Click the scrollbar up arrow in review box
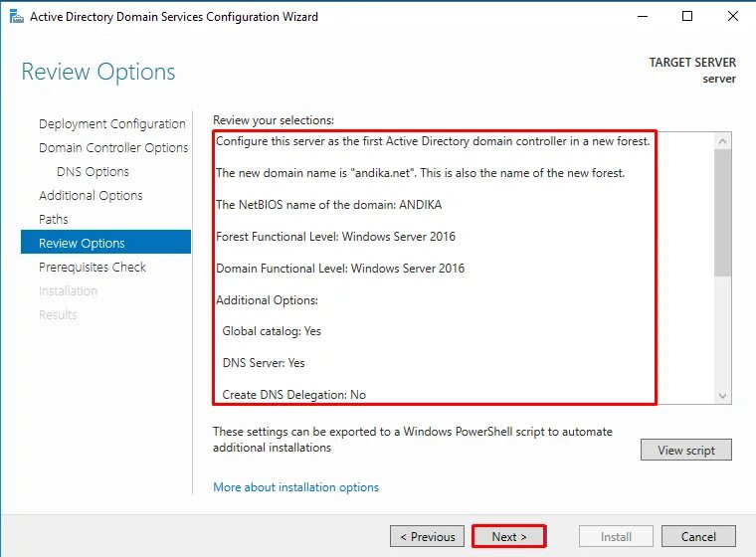Image resolution: width=756 pixels, height=557 pixels. point(722,141)
